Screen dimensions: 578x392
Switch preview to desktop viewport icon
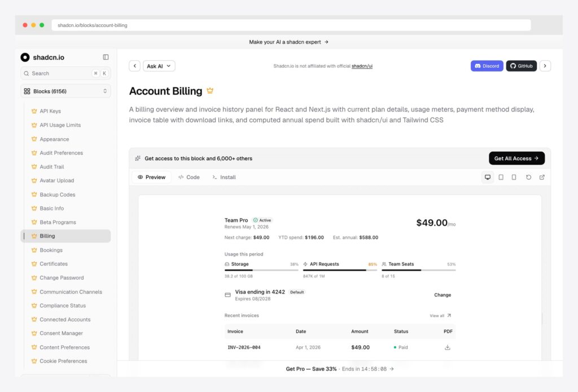(487, 177)
